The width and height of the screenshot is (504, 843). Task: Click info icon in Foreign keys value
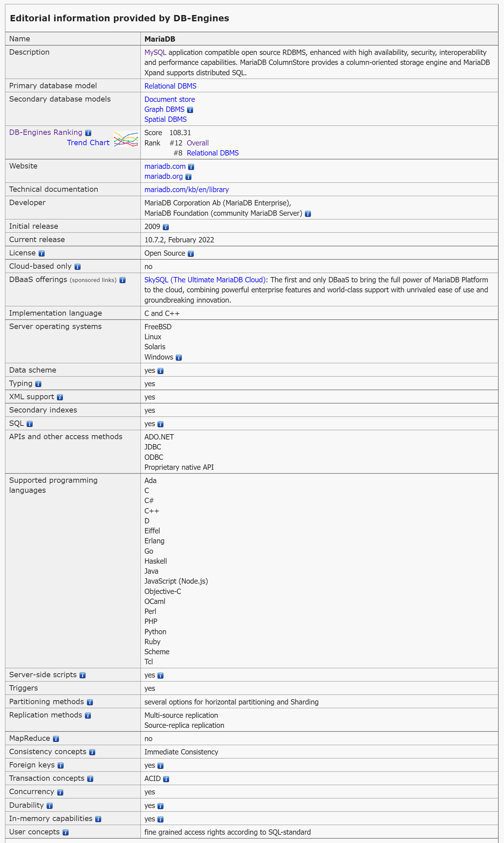(x=161, y=765)
